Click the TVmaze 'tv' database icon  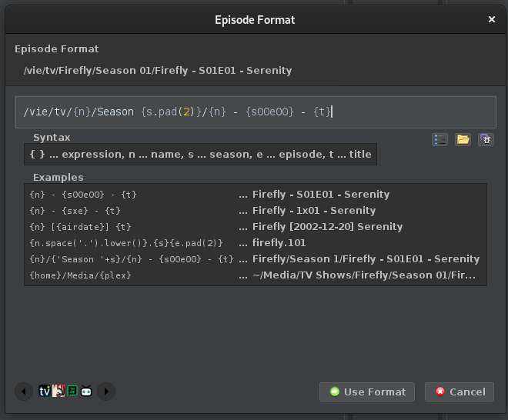45,392
